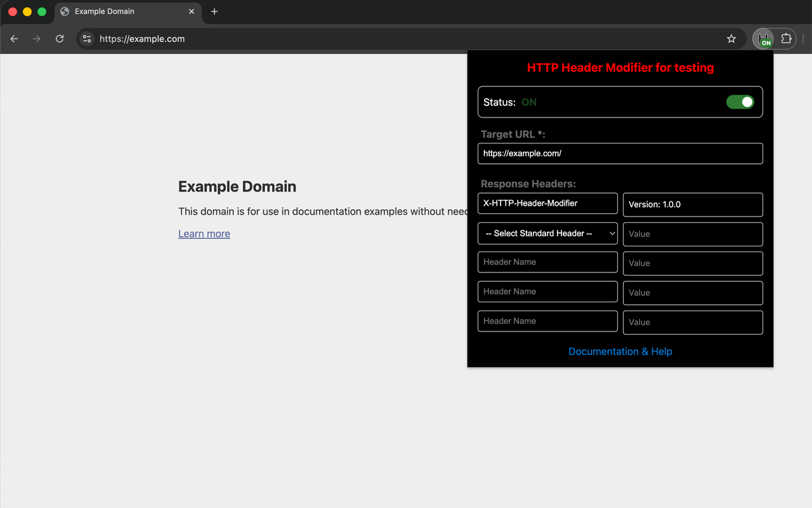Click the Target URL label
Image resolution: width=812 pixels, height=508 pixels.
(513, 135)
